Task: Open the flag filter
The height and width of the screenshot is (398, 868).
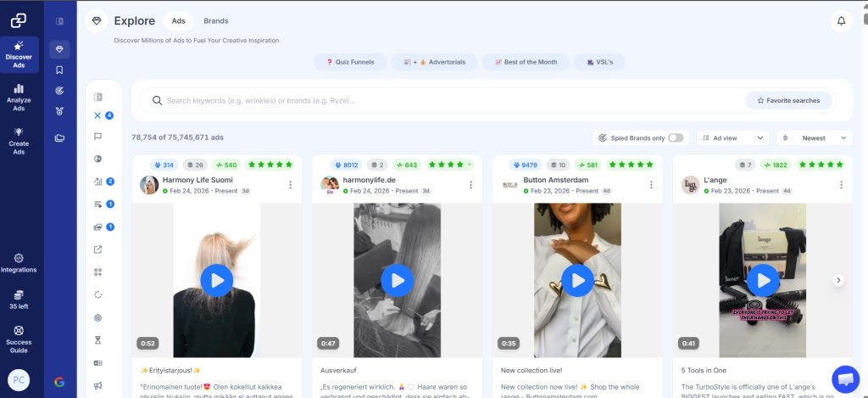Action: (98, 137)
